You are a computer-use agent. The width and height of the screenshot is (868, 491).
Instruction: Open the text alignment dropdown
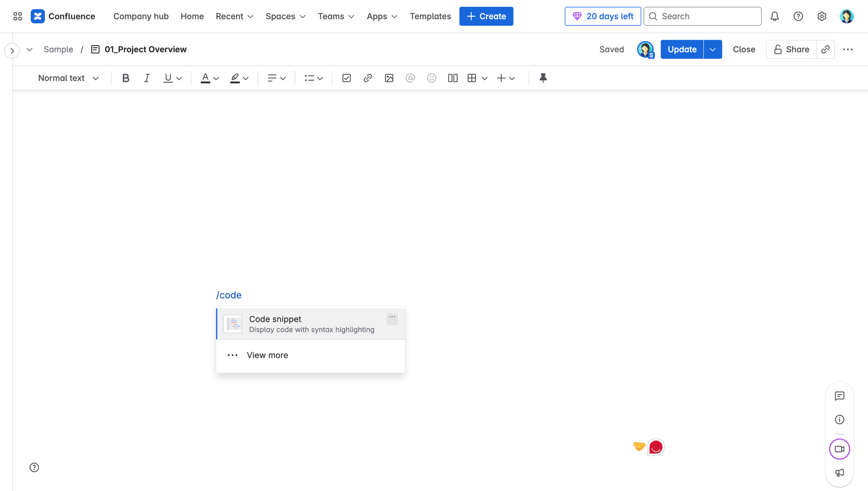coord(276,78)
